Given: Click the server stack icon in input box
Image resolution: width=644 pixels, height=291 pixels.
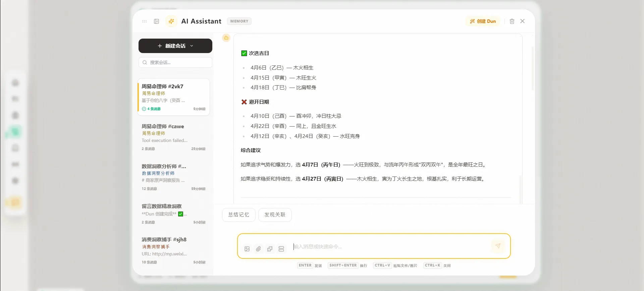Looking at the screenshot, I should click(281, 249).
